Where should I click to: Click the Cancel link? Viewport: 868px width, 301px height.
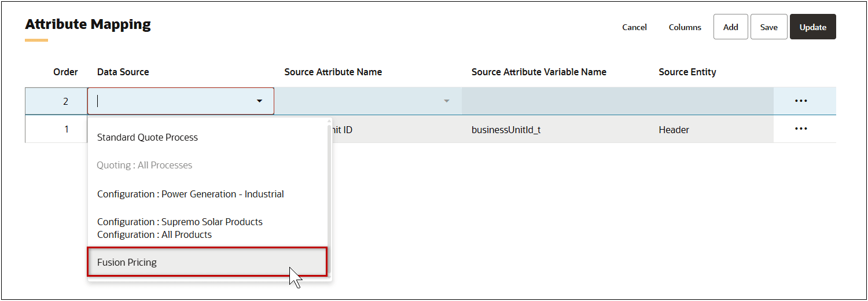[635, 27]
